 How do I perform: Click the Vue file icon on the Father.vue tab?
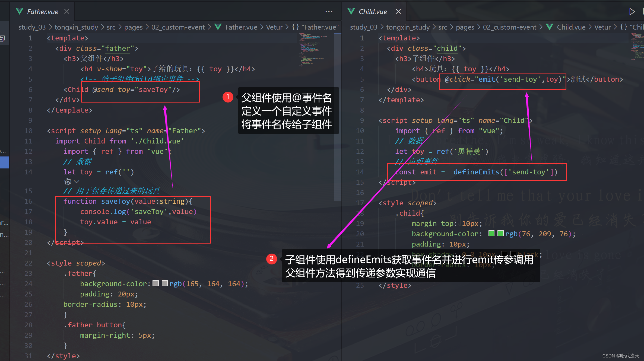pyautogui.click(x=20, y=11)
